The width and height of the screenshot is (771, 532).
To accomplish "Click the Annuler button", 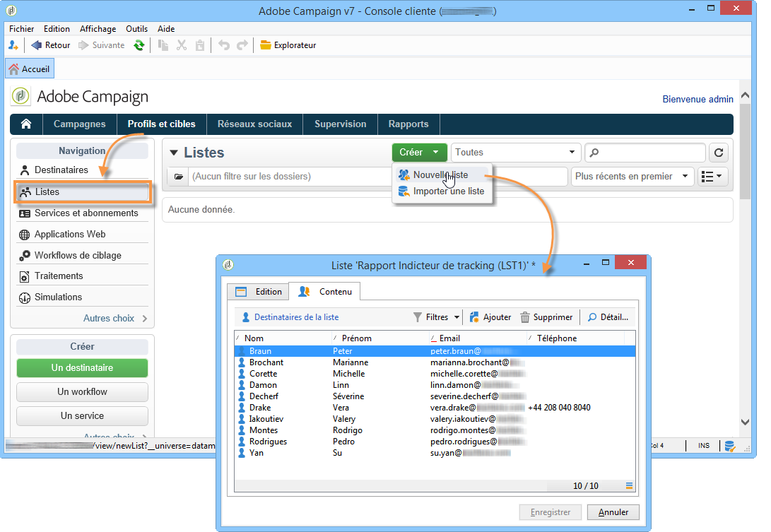I will [x=613, y=512].
